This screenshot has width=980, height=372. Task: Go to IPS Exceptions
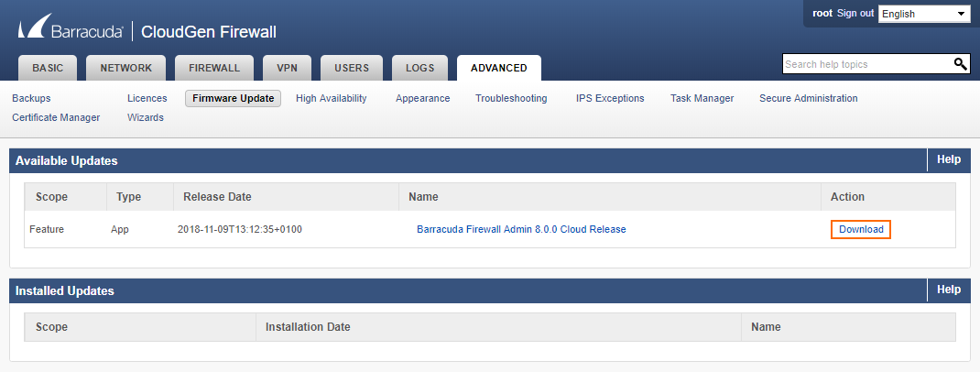point(610,98)
